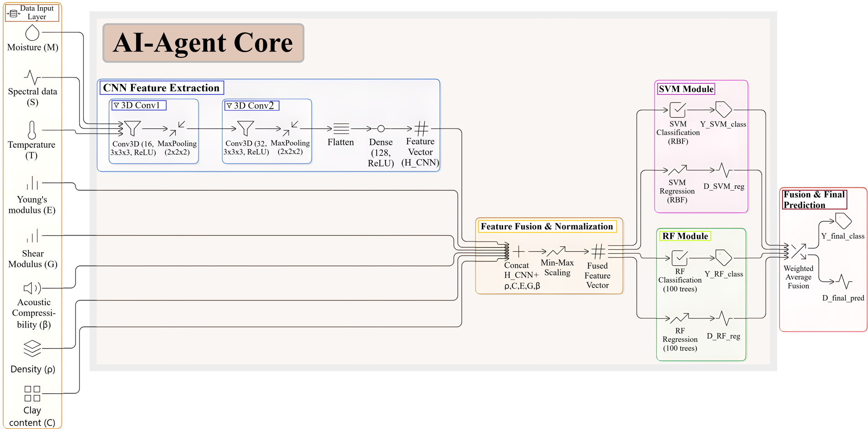The width and height of the screenshot is (868, 429).
Task: Select the RF Regression trend icon
Action: click(680, 318)
